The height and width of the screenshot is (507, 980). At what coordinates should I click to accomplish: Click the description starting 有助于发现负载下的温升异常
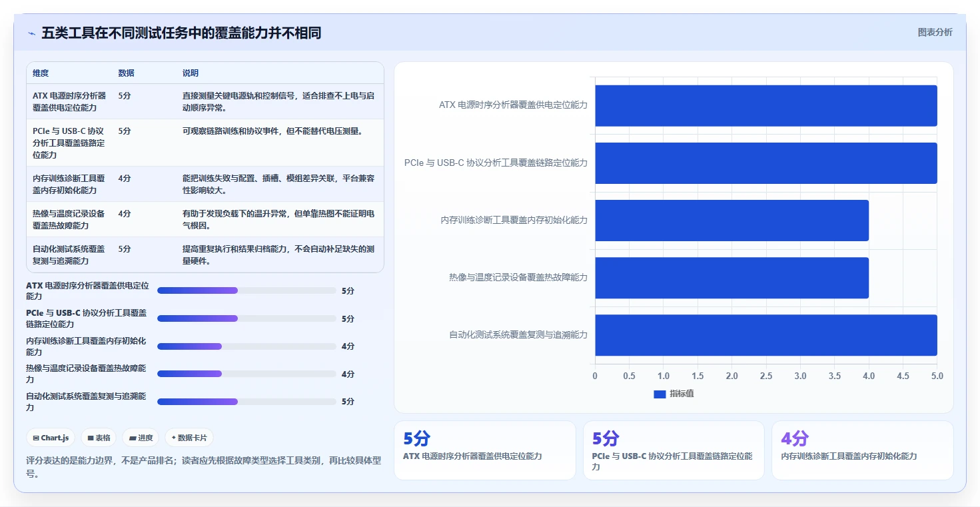(x=278, y=219)
